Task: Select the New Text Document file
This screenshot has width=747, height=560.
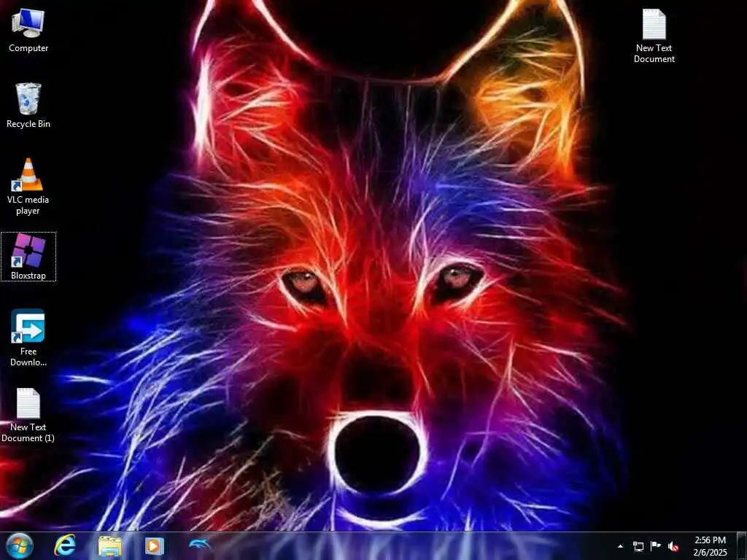Action: (x=654, y=36)
